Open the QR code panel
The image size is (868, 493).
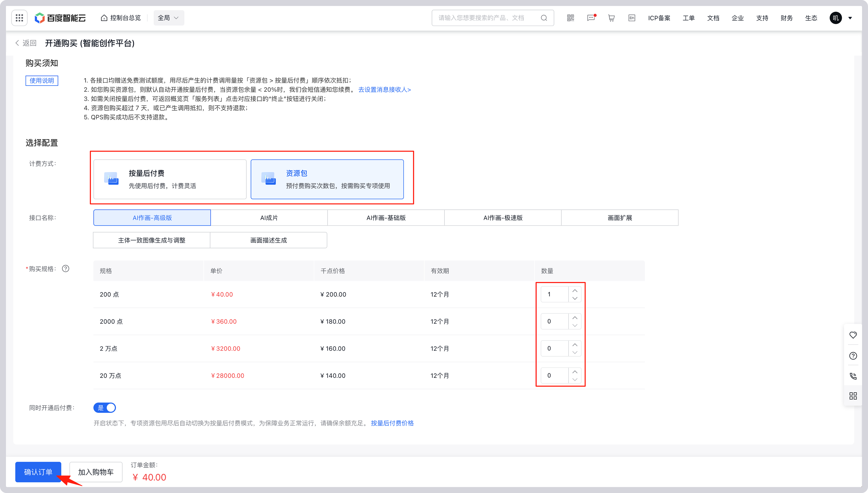(x=570, y=18)
